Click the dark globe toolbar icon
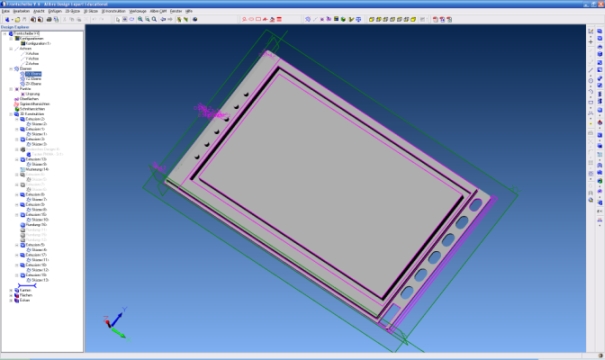This screenshot has height=360, width=605. pos(195,19)
